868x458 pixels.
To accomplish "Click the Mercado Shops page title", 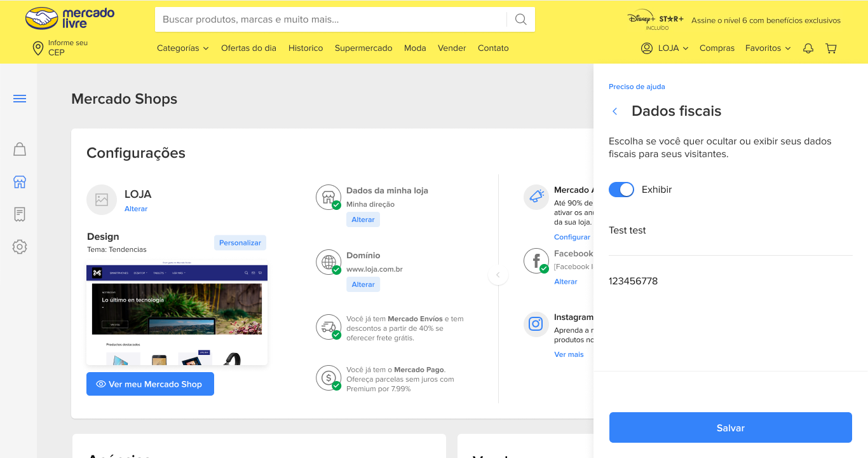I will click(125, 99).
